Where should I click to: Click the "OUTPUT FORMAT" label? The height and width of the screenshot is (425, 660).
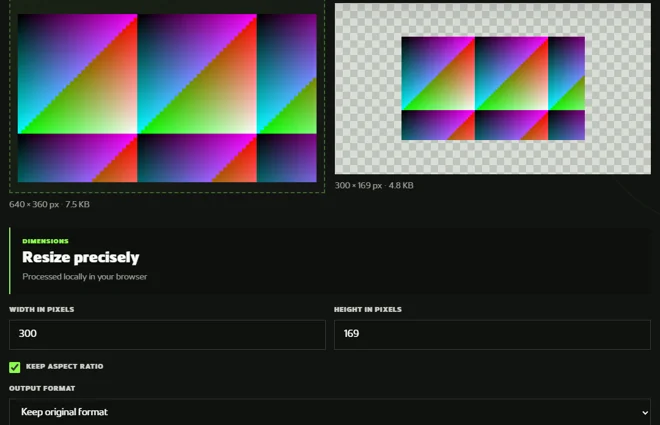42,388
